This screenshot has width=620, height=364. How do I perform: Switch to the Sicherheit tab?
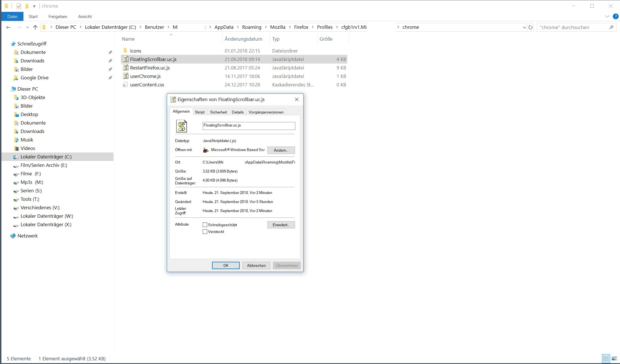coord(218,112)
